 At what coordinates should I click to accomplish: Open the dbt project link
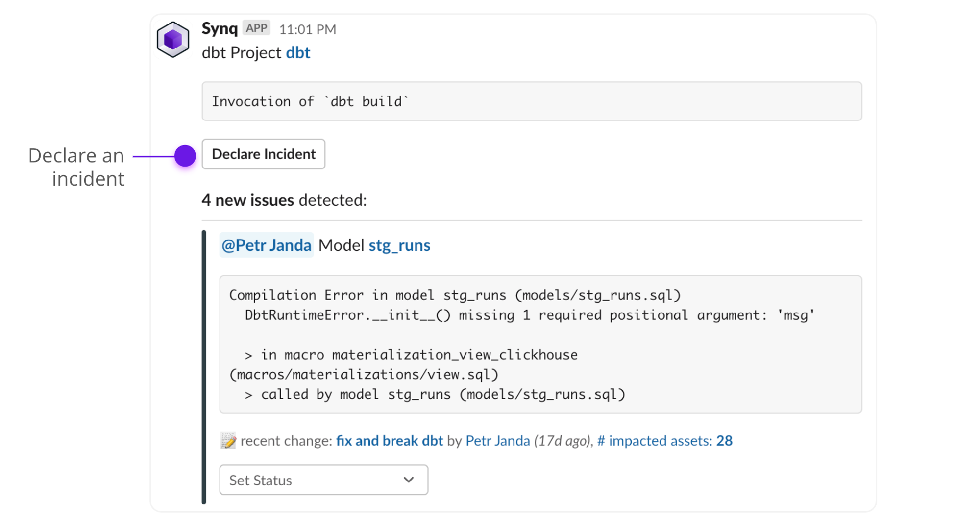click(298, 52)
